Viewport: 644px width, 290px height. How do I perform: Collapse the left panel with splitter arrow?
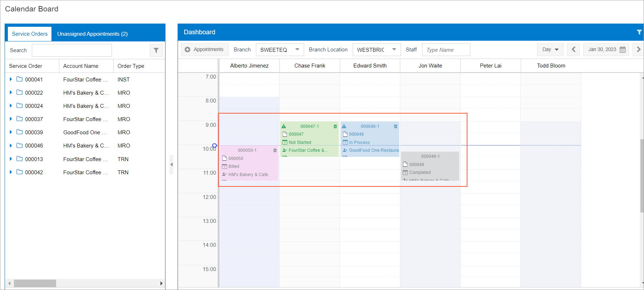pos(172,165)
